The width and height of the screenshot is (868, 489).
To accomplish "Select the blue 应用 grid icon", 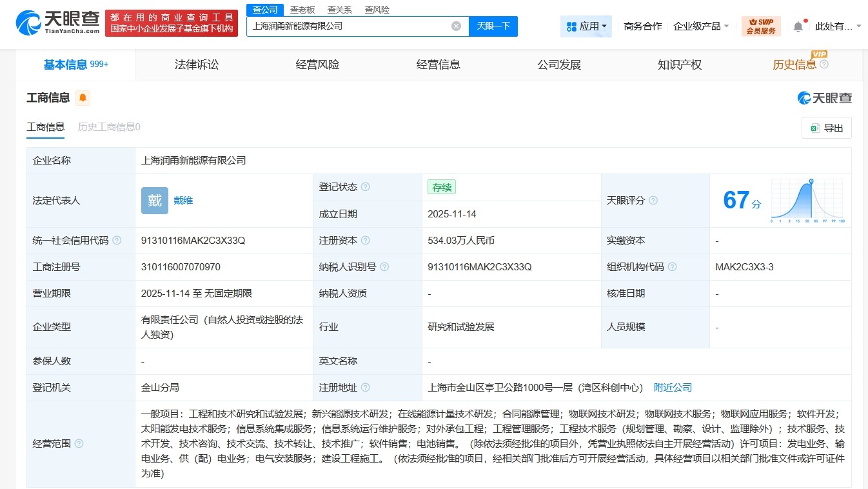I will click(x=570, y=26).
